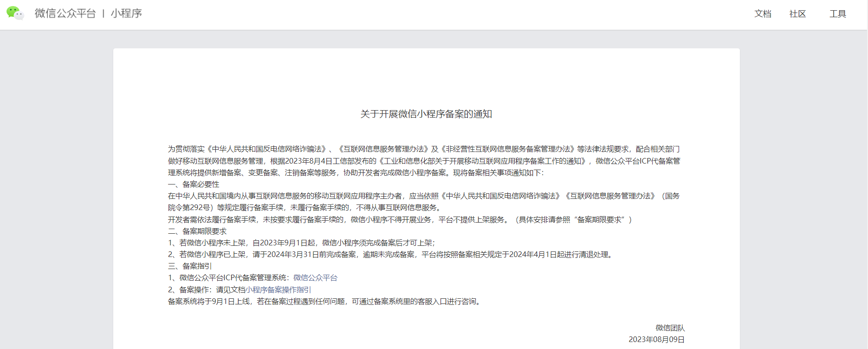
Task: Click the line starting 2、若微信小程序已上架
Action: point(391,255)
